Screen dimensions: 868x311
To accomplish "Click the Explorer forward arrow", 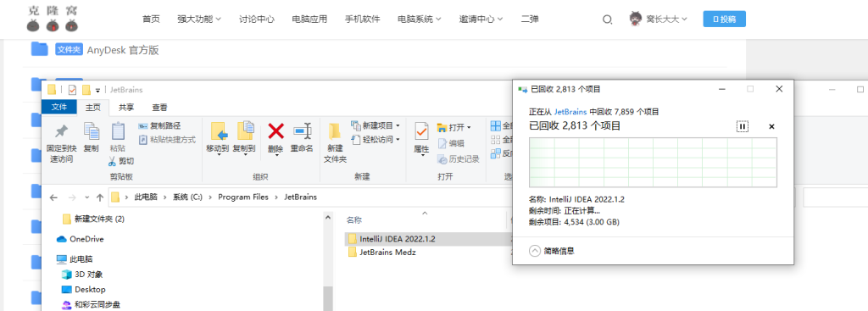I will (x=72, y=197).
